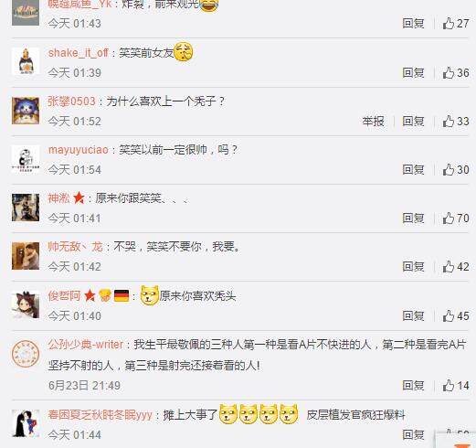The image size is (476, 448).
Task: Click 举报 on 张攀0503's comment
Action: [x=373, y=122]
